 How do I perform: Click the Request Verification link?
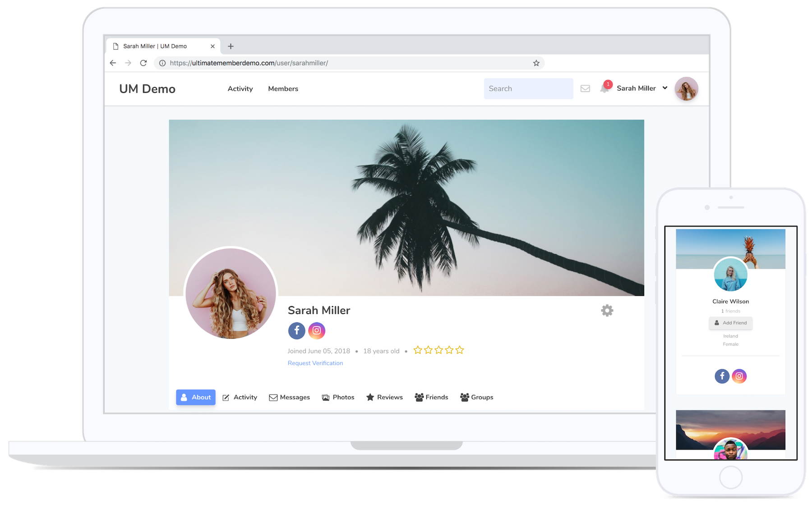315,363
